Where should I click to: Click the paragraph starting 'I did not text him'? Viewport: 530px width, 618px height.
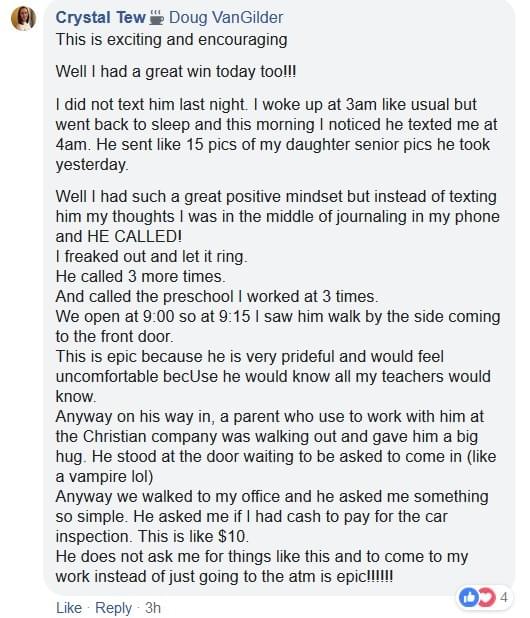pyautogui.click(x=276, y=134)
